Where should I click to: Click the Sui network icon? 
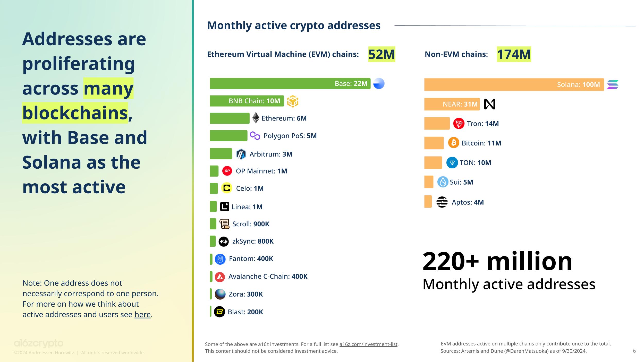[446, 182]
